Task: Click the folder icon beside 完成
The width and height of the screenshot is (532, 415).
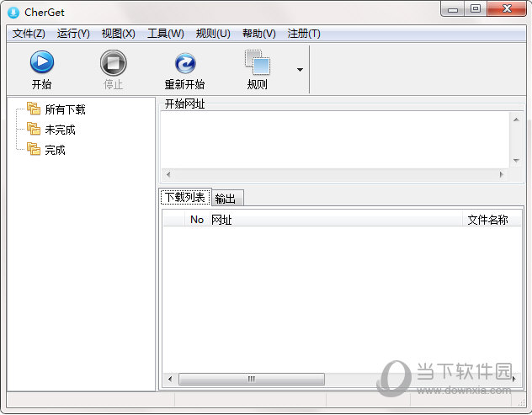Action: pyautogui.click(x=34, y=149)
